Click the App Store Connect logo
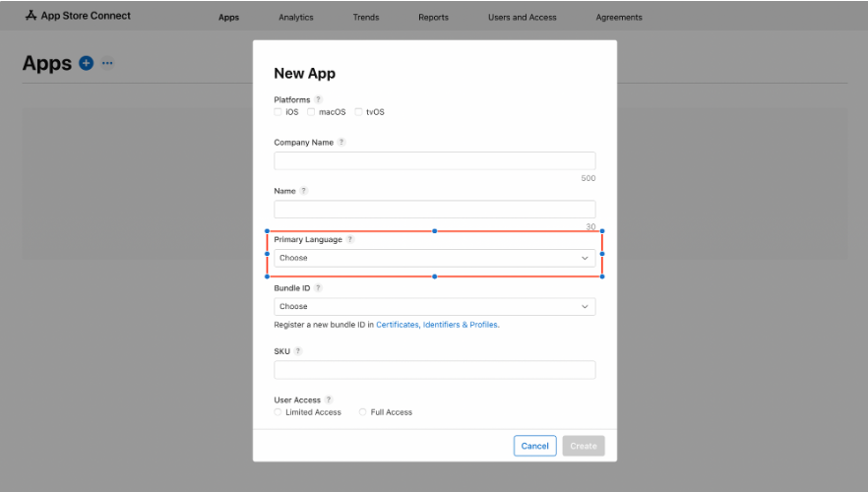Image resolution: width=868 pixels, height=492 pixels. pyautogui.click(x=78, y=16)
